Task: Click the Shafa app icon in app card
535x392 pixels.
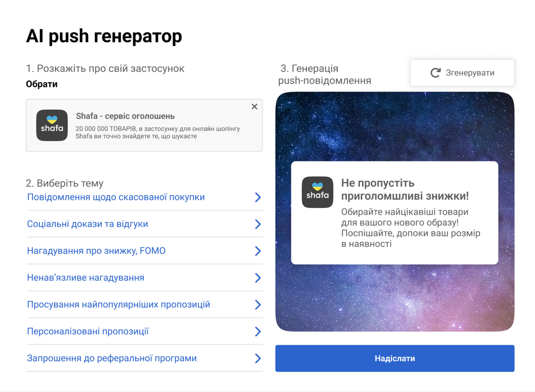Action: pos(52,126)
